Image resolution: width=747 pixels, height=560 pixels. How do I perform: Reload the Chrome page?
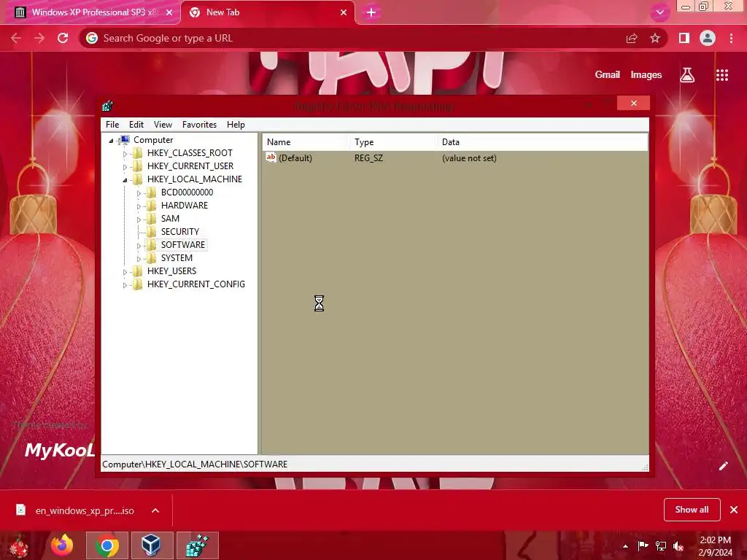(63, 38)
